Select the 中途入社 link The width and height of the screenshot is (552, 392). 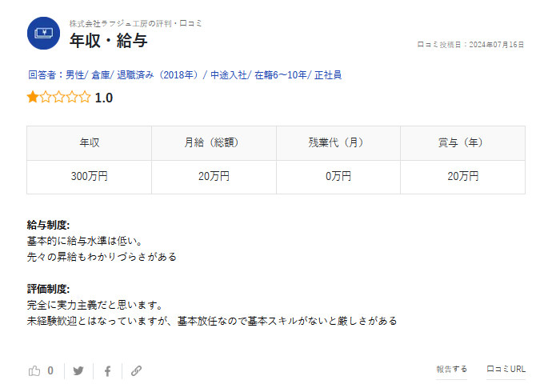(x=229, y=75)
